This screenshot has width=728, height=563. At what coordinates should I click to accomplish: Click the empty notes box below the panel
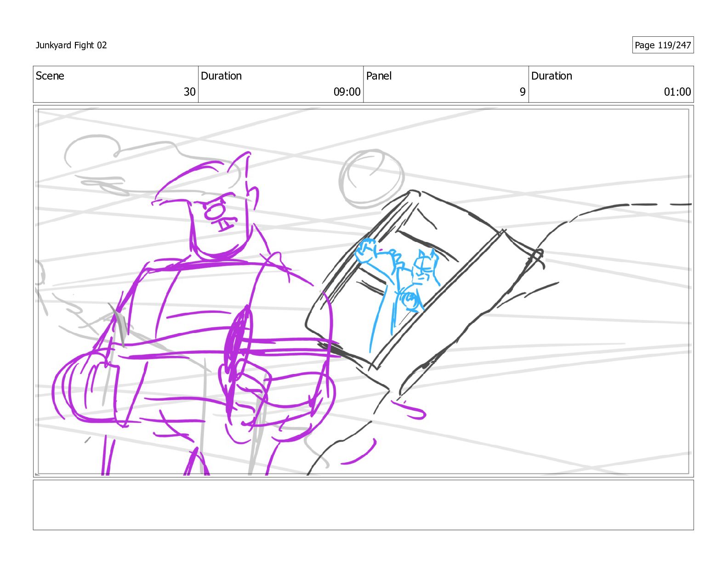363,505
